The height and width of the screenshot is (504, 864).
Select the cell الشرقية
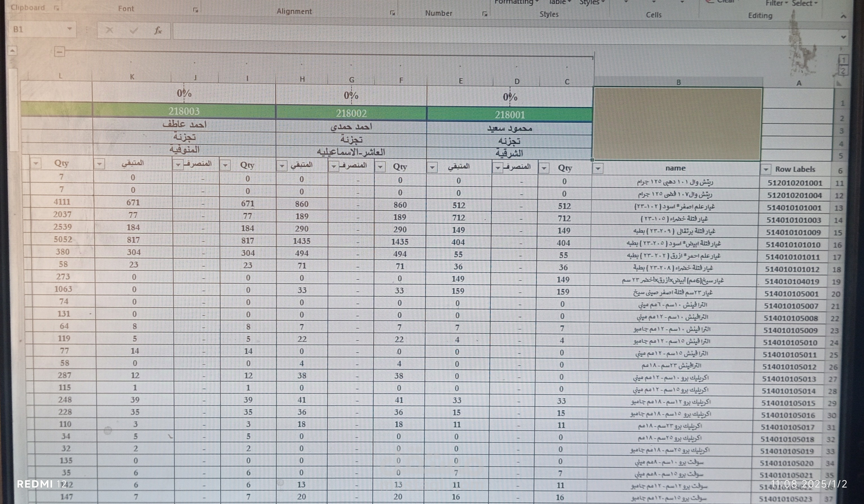510,153
